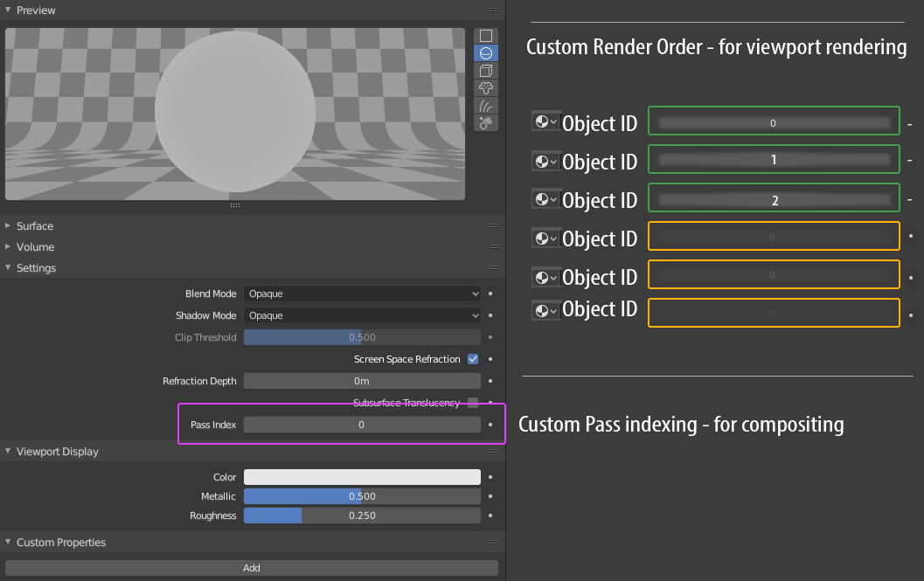Click the Volume panel drag grip icon
The width and height of the screenshot is (924, 581).
click(x=494, y=247)
